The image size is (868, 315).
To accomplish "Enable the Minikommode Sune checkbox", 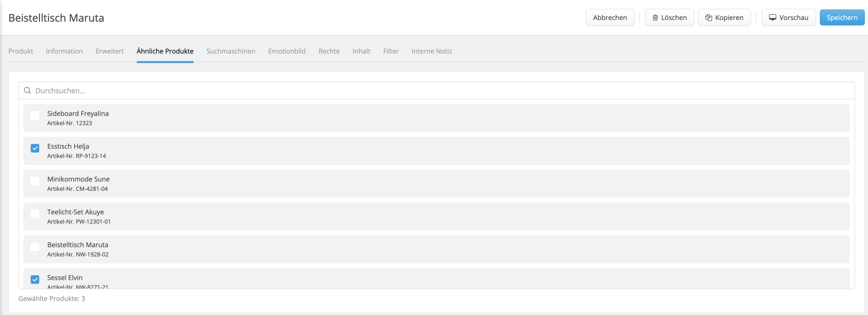I will click(x=35, y=181).
